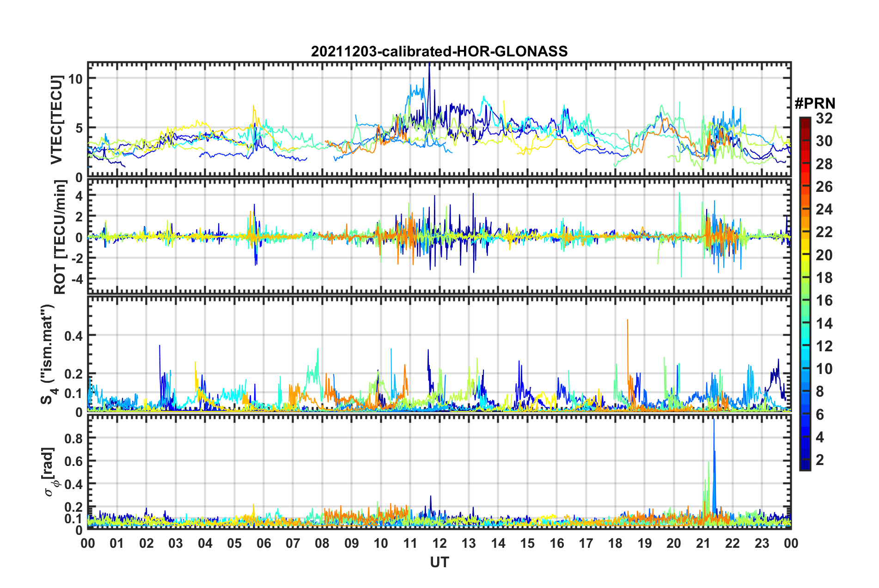Screen dimensions: 879x588
Task: Click the VTEC axis tick label 5
Action: (79, 128)
